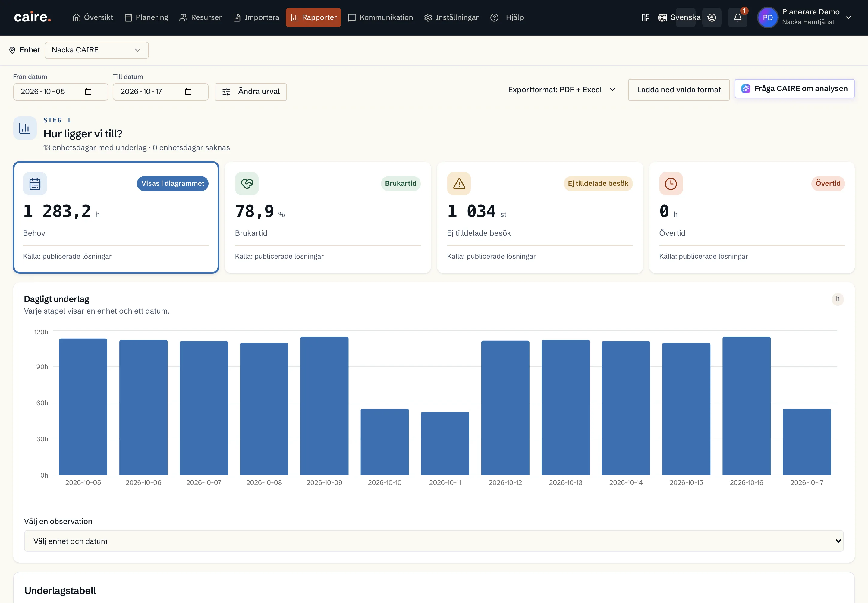Viewport: 868px width, 603px height.
Task: Click the Hjälp question mark icon
Action: click(494, 17)
